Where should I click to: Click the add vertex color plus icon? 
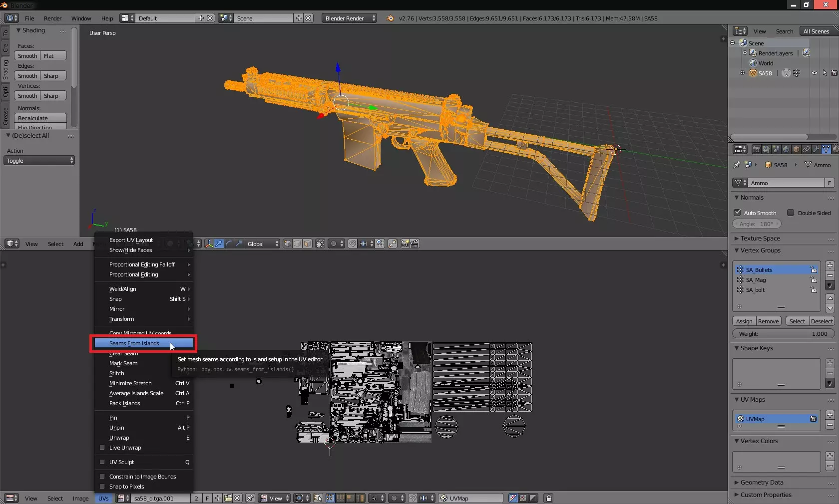coord(830,456)
